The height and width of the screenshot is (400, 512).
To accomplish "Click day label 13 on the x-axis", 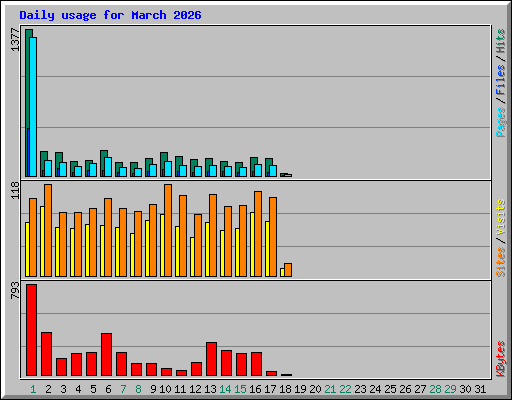I will click(210, 389).
